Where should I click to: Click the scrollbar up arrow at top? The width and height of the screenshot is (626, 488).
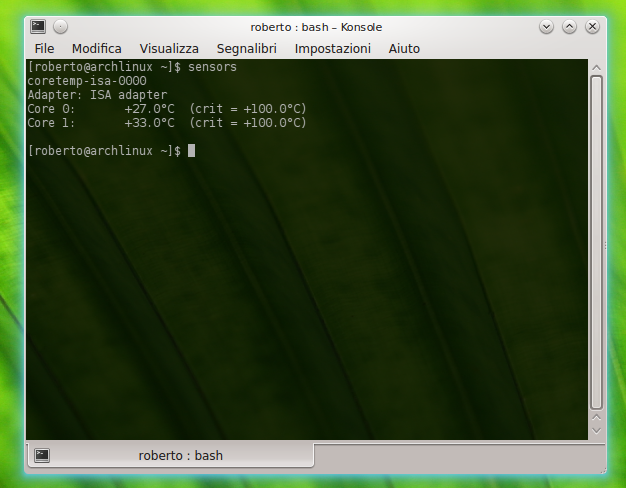(596, 67)
